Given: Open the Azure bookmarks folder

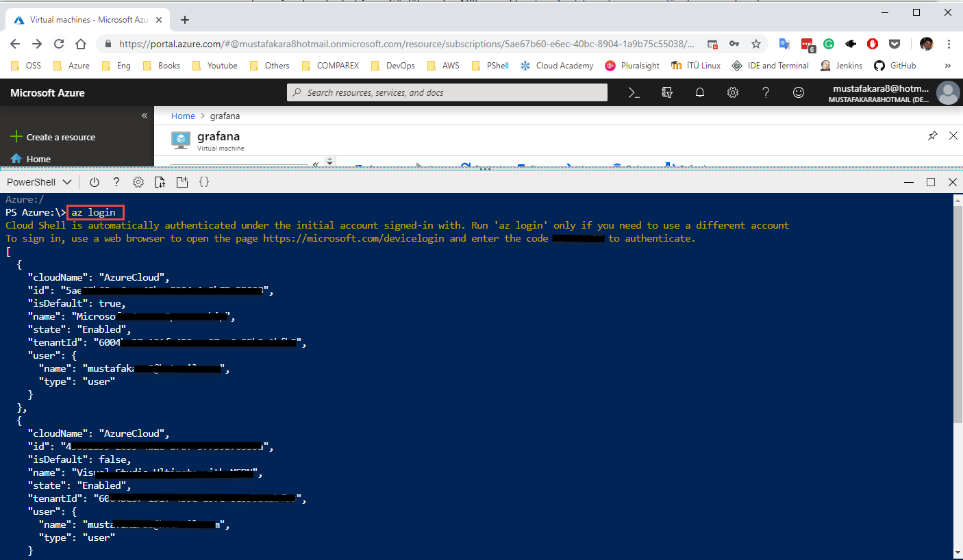Looking at the screenshot, I should click(72, 66).
